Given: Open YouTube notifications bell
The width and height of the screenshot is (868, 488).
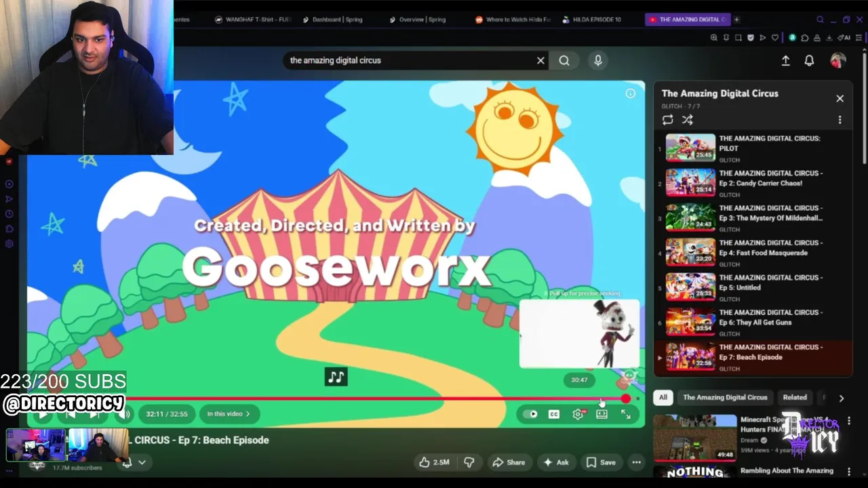Looking at the screenshot, I should 809,60.
